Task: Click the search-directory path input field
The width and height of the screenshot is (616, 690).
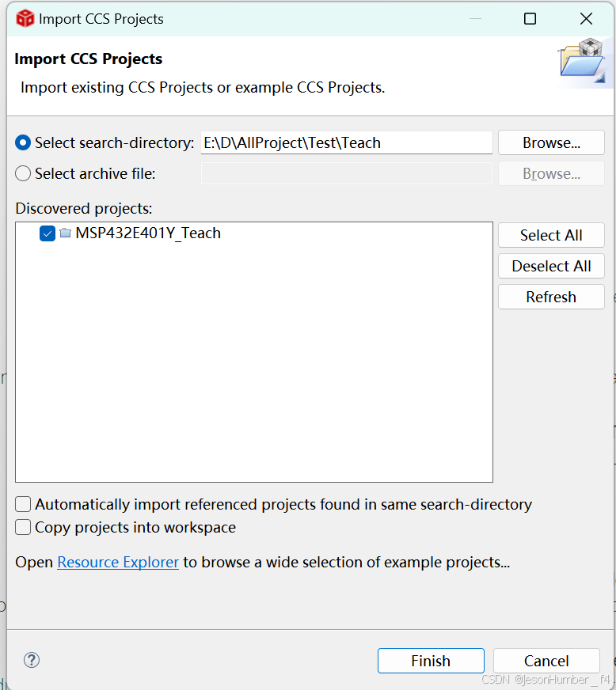Action: point(346,142)
